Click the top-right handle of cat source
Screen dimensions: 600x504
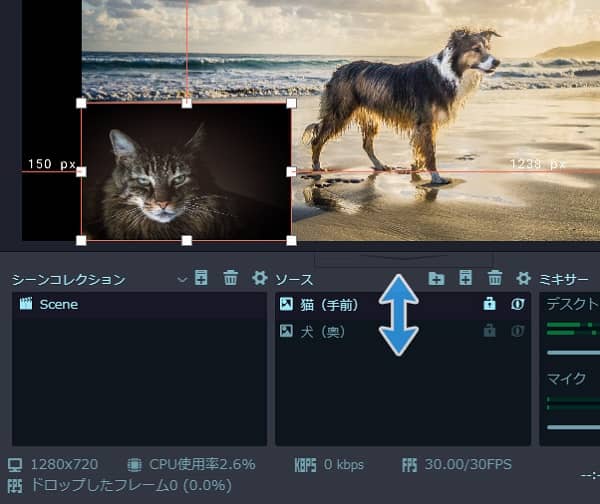coord(291,103)
